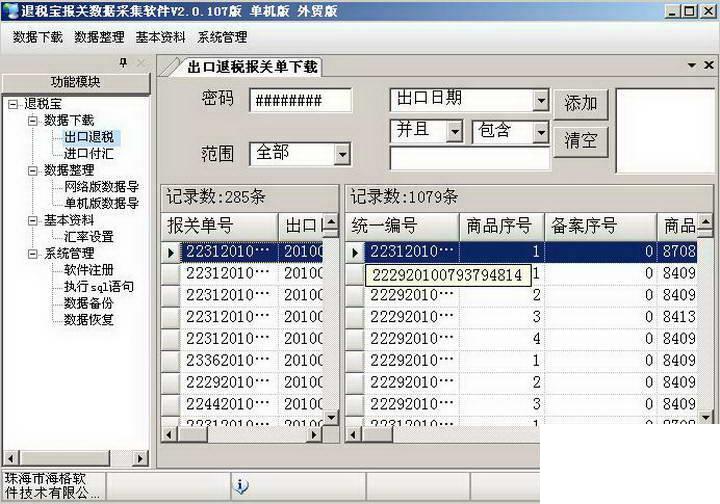The image size is (720, 504).
Task: Click the left grid's scroll down arrow
Action: pyautogui.click(x=331, y=417)
